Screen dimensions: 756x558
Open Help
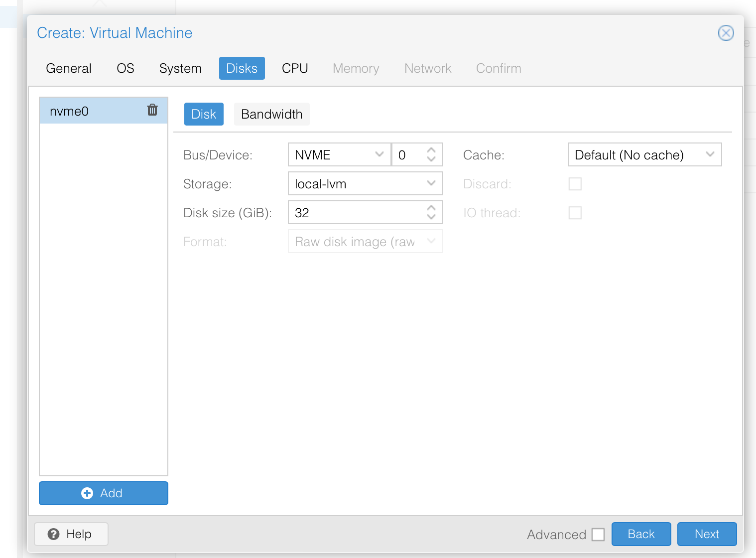(71, 534)
